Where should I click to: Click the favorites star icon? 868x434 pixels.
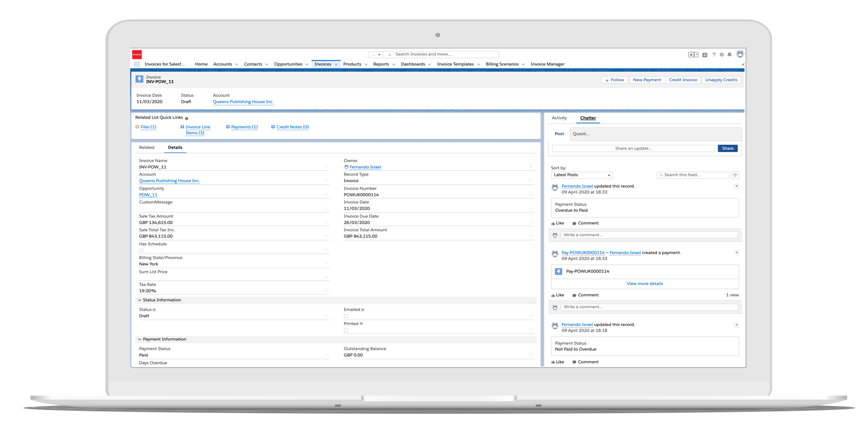click(692, 55)
